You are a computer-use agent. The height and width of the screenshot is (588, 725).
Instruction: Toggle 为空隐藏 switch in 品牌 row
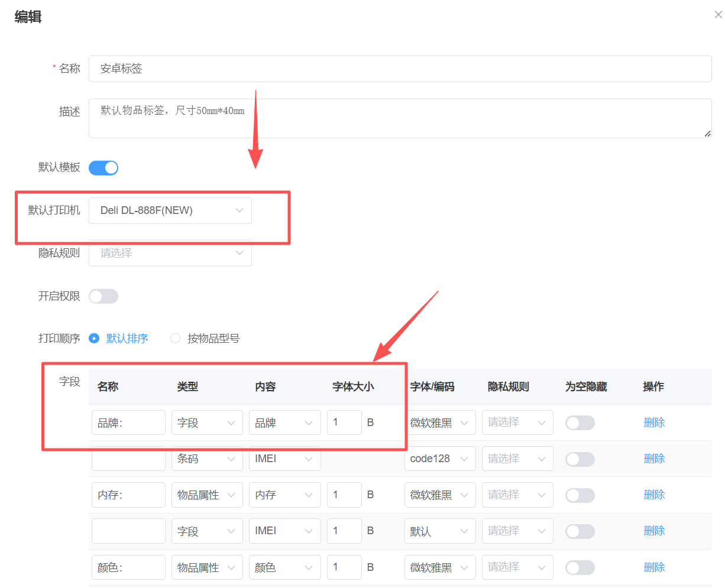[580, 423]
